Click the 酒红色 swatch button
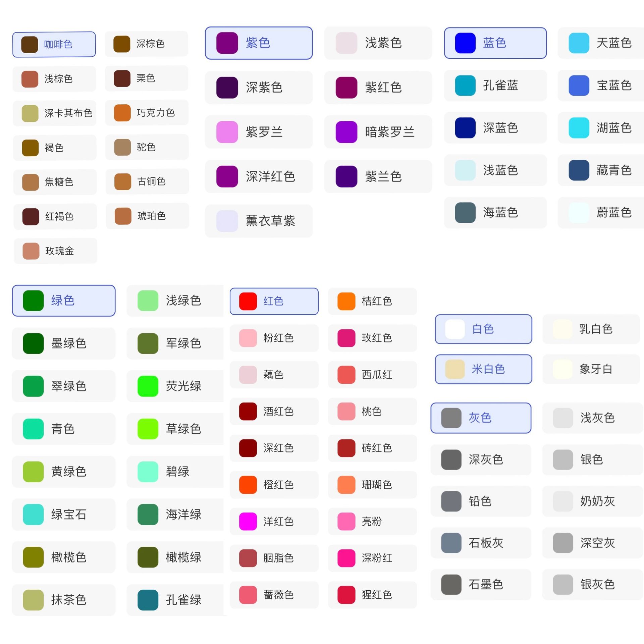The height and width of the screenshot is (644, 644). (274, 411)
